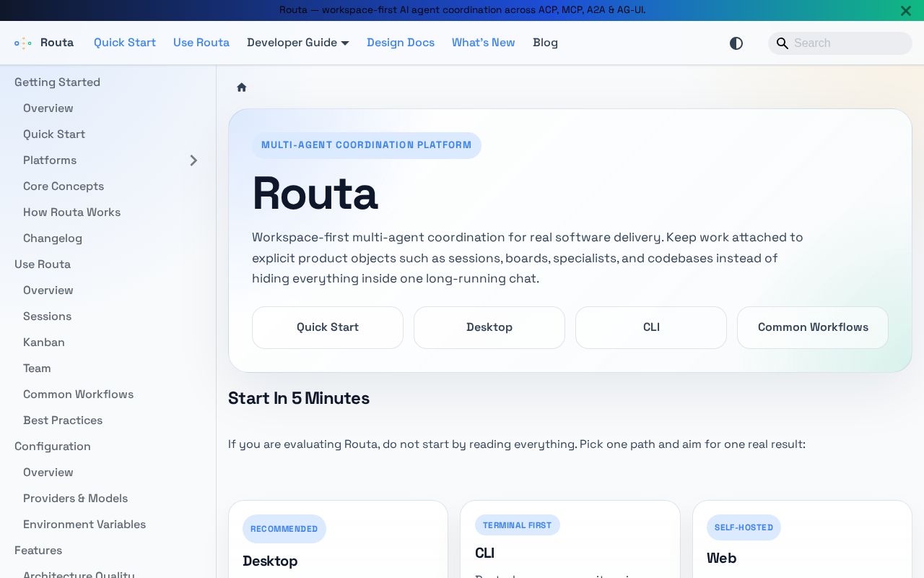Open Platforms sidebar item
This screenshot has height=578, width=924.
[x=50, y=160]
